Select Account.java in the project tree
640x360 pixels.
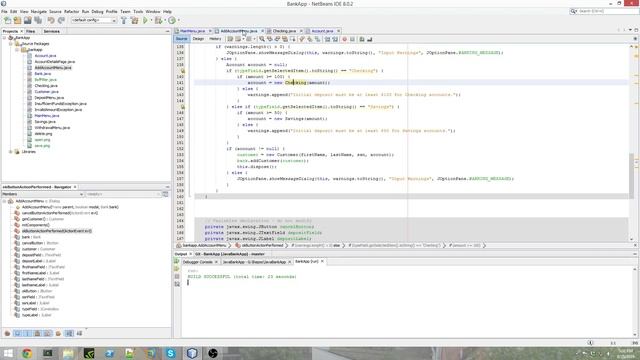(x=45, y=56)
